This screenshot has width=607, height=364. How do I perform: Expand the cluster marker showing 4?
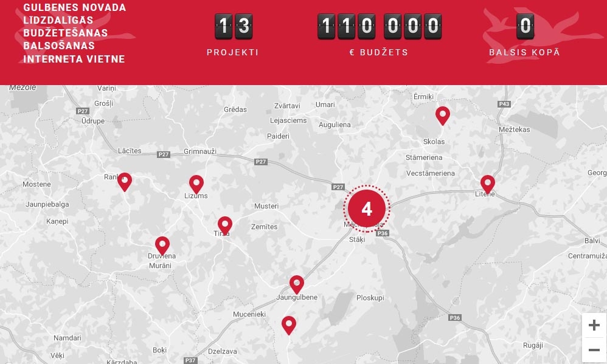tap(366, 209)
